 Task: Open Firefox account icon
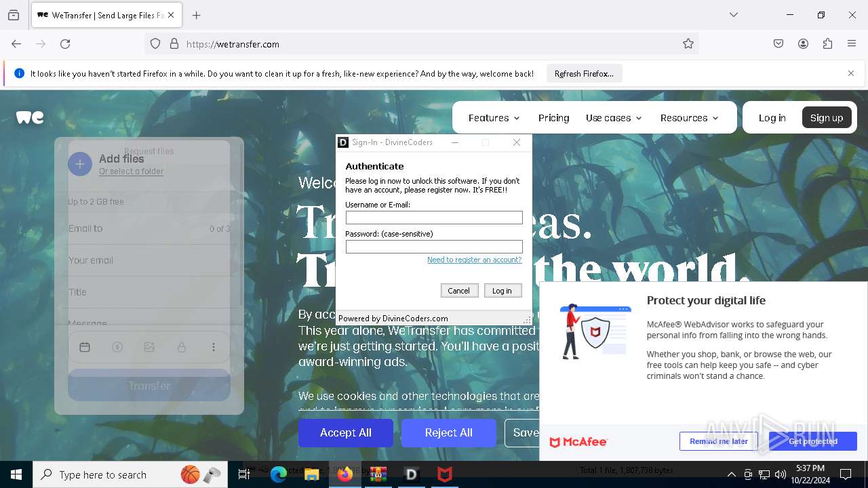[803, 44]
